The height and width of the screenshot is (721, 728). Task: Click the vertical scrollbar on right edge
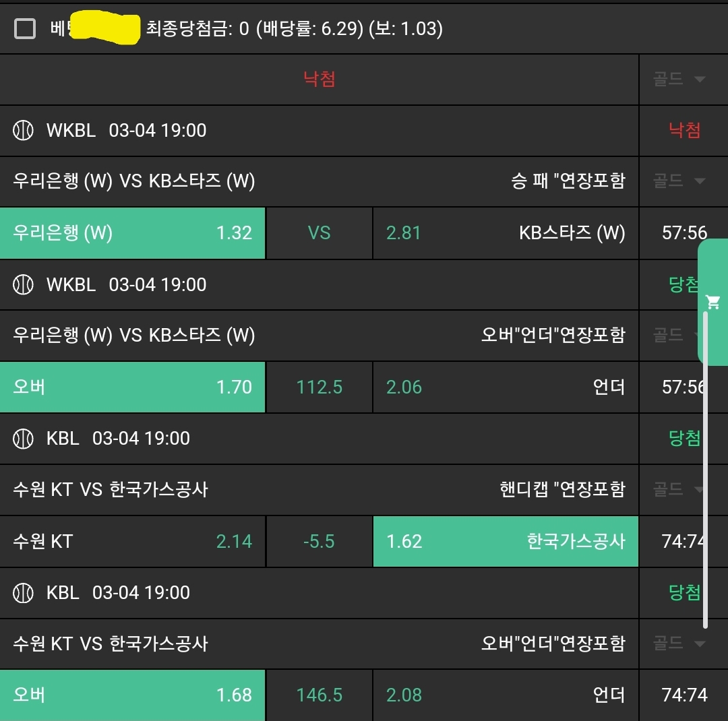[x=706, y=472]
